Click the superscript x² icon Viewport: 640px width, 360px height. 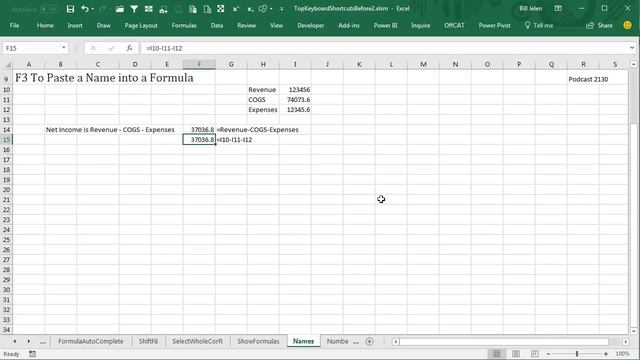[236, 9]
